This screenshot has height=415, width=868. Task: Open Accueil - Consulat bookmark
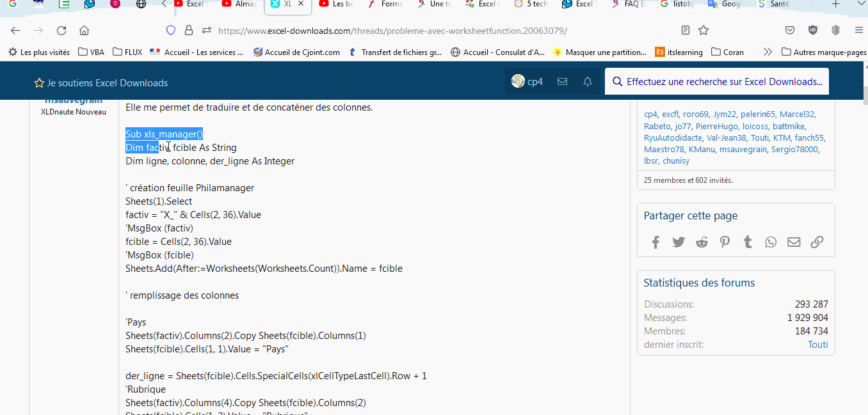[x=498, y=52]
